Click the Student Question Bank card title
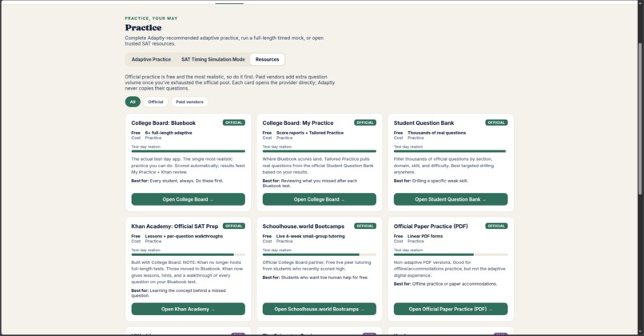Screen dimensions: 644x336 click(x=423, y=123)
